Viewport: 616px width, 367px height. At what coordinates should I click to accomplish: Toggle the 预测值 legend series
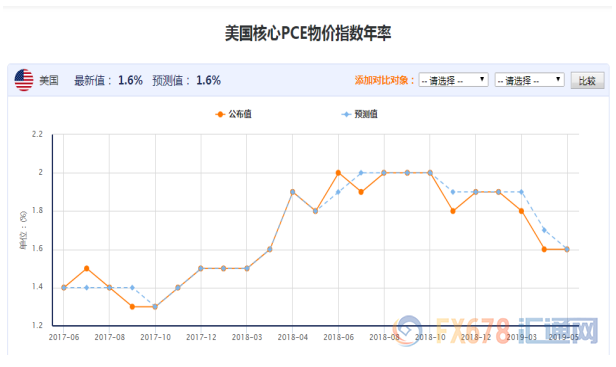pos(359,114)
